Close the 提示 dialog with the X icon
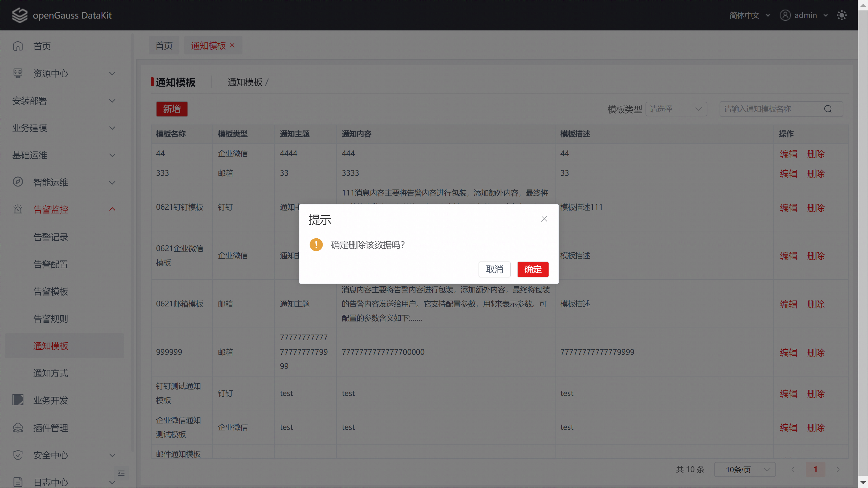868x488 pixels. [544, 219]
